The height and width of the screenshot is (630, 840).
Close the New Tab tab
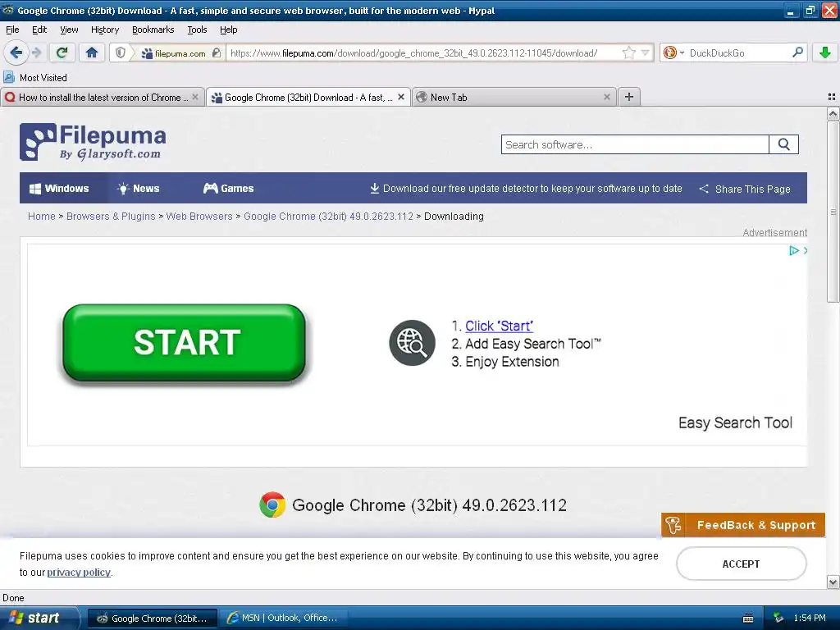[x=606, y=97]
